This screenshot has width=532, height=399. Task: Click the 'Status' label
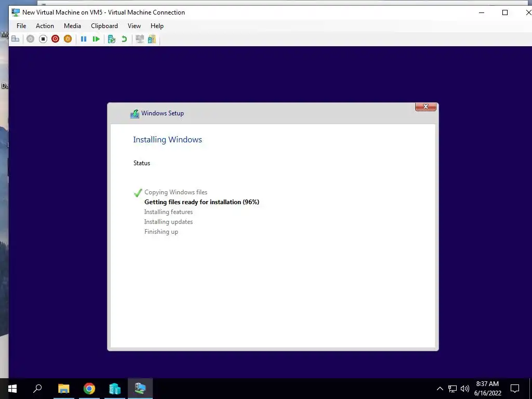coord(142,163)
